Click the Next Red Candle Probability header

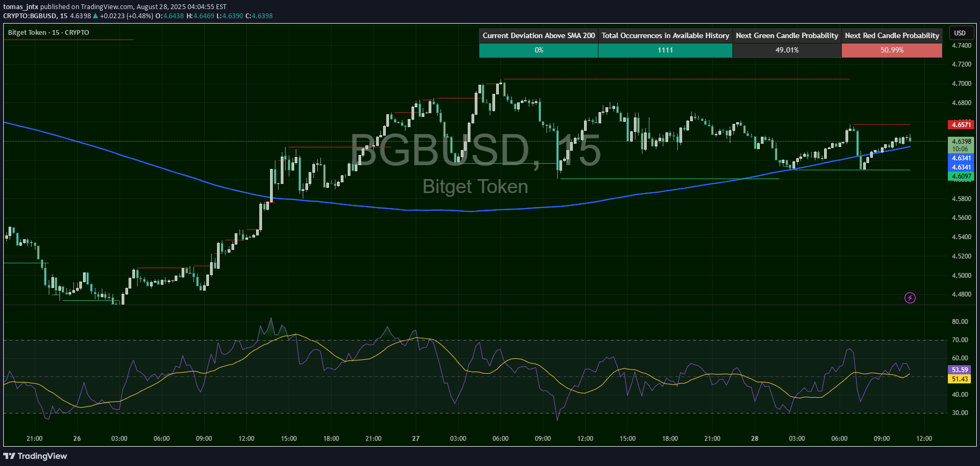[x=892, y=35]
